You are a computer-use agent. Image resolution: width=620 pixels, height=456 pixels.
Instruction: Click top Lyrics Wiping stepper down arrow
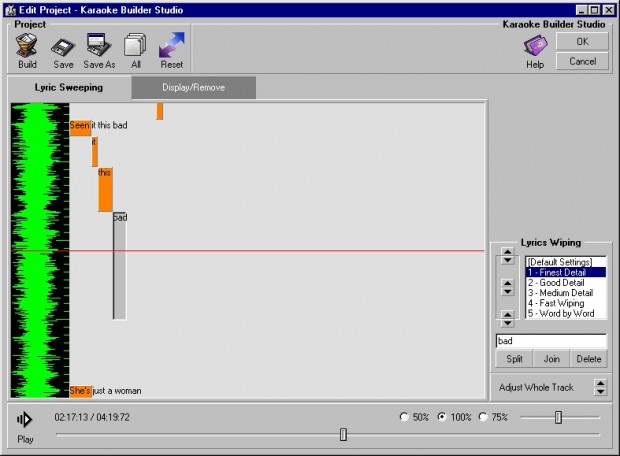pos(507,260)
